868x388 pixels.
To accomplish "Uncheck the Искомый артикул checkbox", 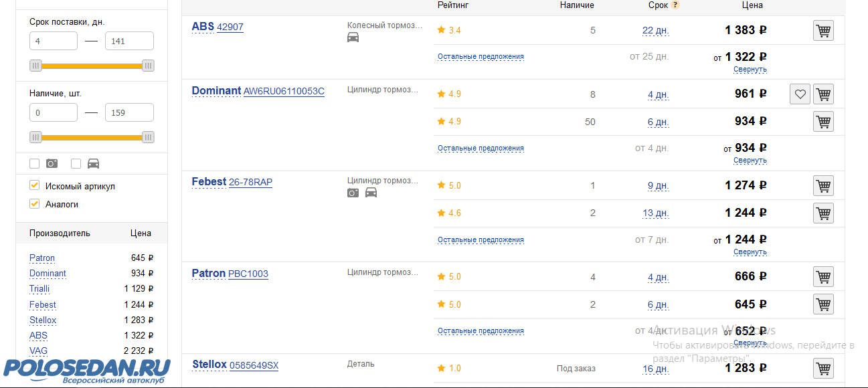I will click(x=35, y=185).
